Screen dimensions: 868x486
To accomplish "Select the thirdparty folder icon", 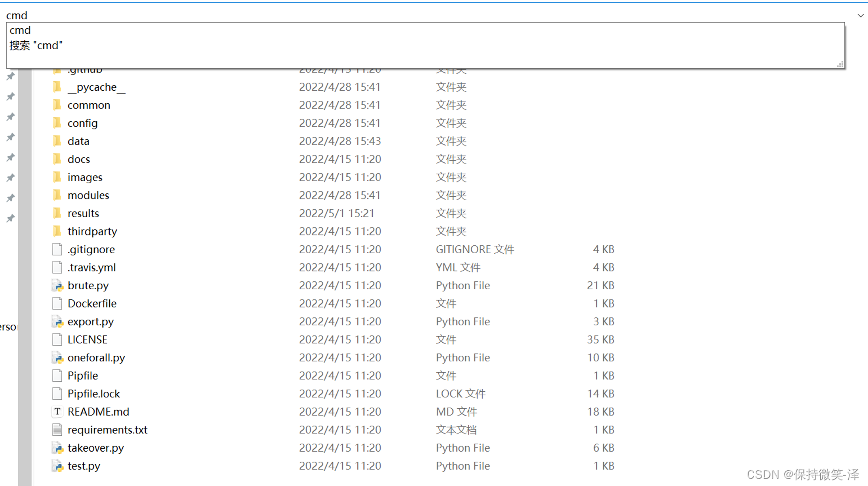I will click(57, 231).
